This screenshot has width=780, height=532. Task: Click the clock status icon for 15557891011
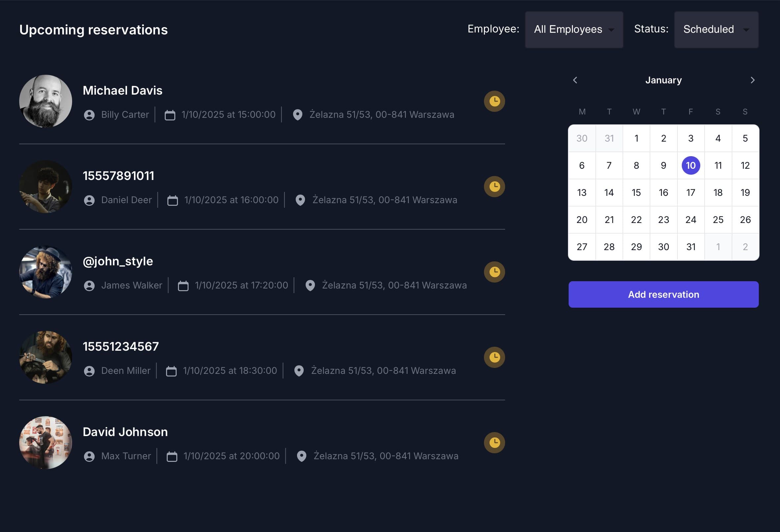point(494,187)
